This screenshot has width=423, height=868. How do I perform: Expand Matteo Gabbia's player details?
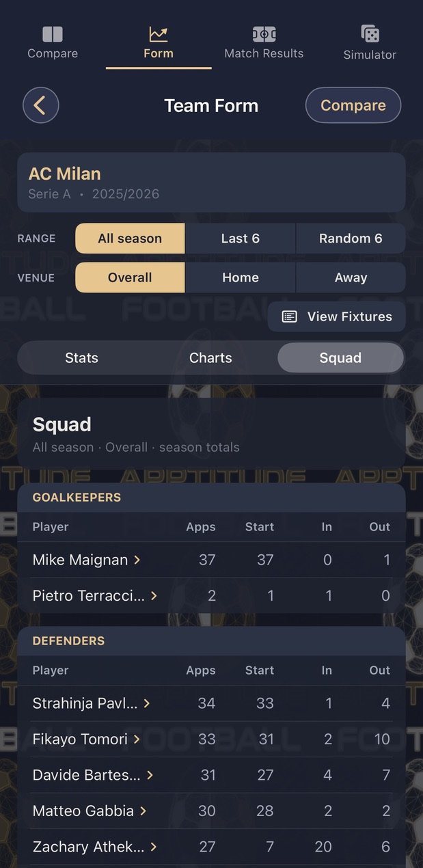point(90,811)
